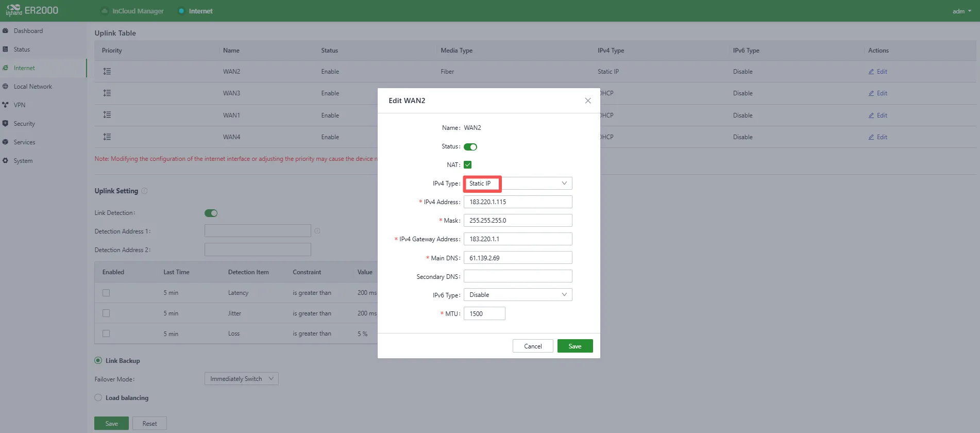This screenshot has height=433, width=980.
Task: Open the IPv6 Type dropdown
Action: (518, 295)
